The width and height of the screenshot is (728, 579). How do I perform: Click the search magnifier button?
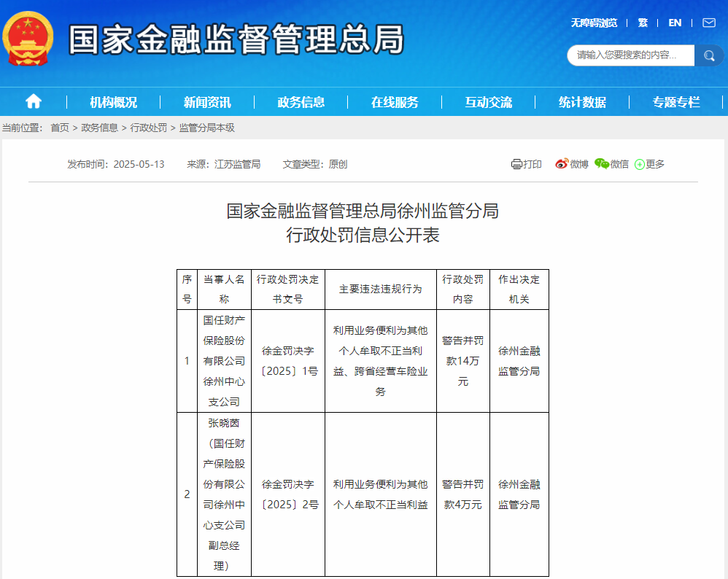click(x=709, y=55)
